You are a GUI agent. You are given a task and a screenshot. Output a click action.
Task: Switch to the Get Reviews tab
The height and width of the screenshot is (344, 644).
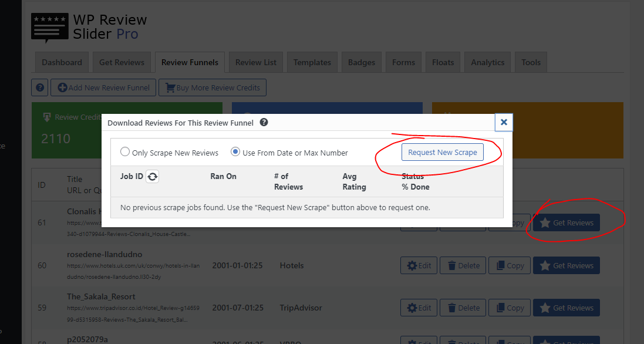coord(122,62)
